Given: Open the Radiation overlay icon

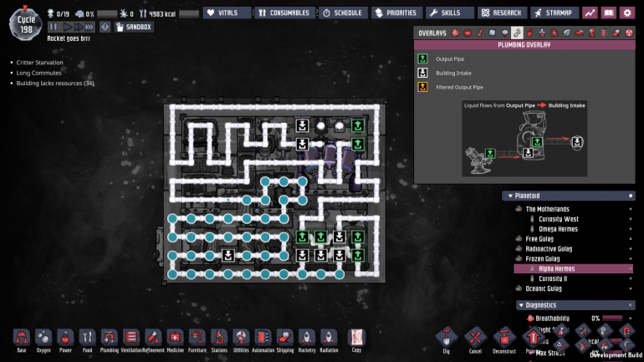Looking at the screenshot, I should click(x=629, y=33).
